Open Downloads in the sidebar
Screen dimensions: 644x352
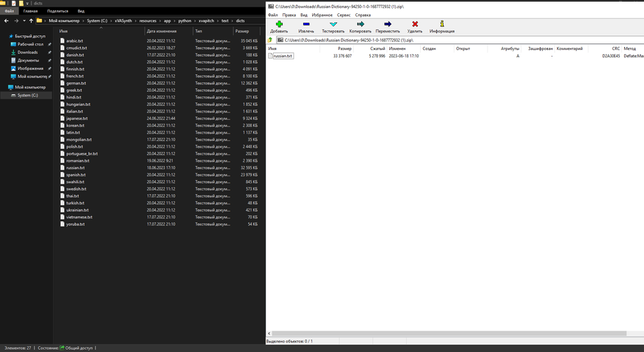pos(27,52)
